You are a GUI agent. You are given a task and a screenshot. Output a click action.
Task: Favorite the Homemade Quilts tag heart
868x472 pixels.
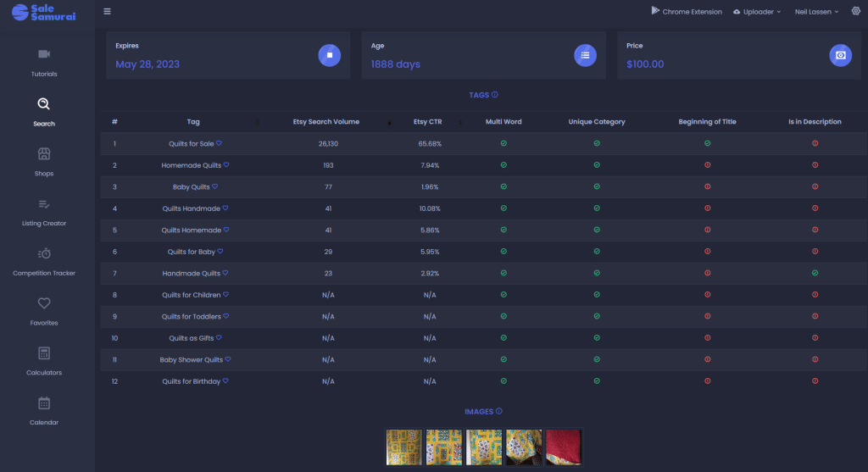pos(226,165)
